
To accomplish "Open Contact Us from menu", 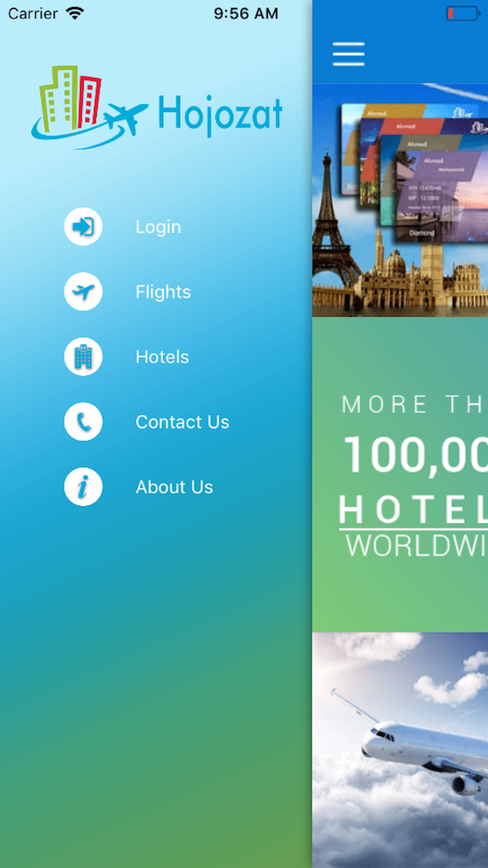I will 183,422.
